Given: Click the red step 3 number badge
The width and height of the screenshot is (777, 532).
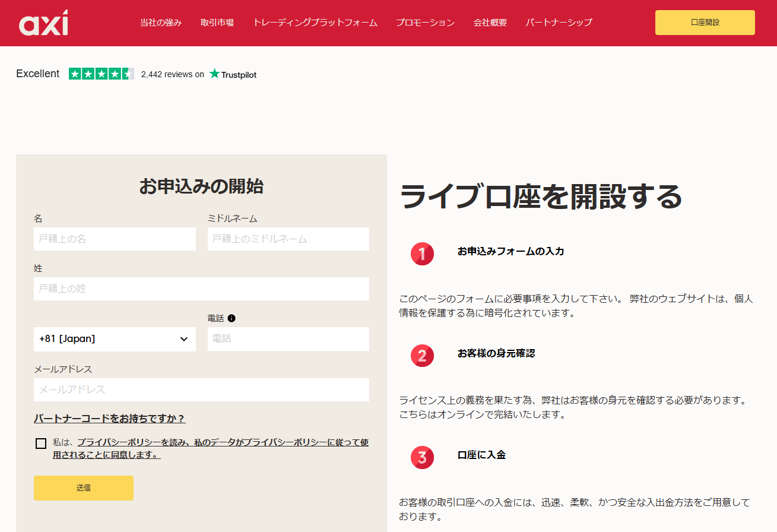Looking at the screenshot, I should [x=422, y=457].
